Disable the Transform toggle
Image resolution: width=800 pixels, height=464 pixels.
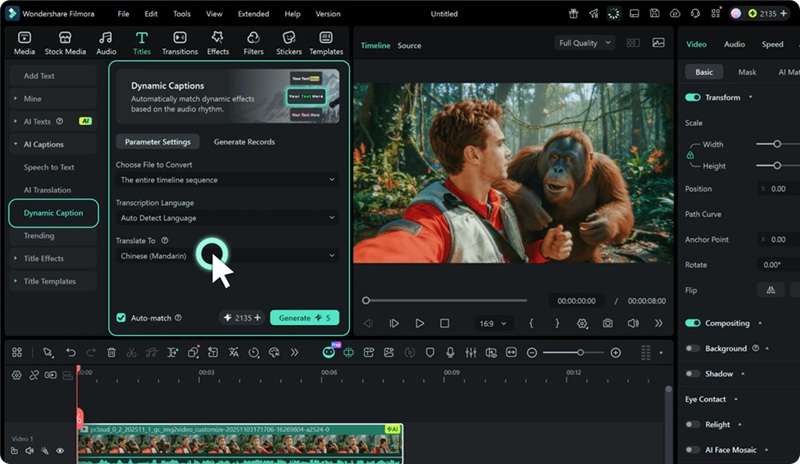pyautogui.click(x=692, y=97)
